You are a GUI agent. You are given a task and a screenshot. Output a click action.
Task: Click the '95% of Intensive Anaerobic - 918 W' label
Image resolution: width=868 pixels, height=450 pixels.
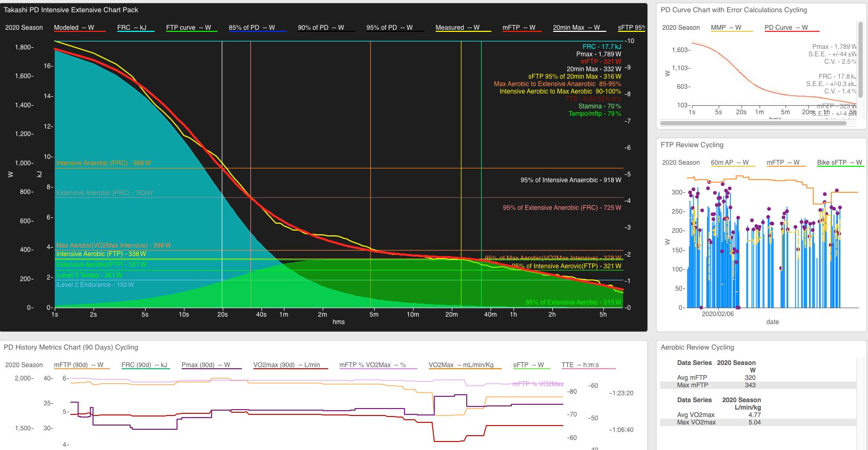click(571, 180)
